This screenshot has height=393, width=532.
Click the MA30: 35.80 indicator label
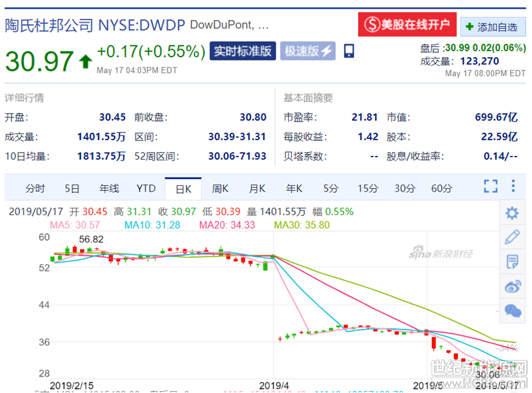click(302, 225)
